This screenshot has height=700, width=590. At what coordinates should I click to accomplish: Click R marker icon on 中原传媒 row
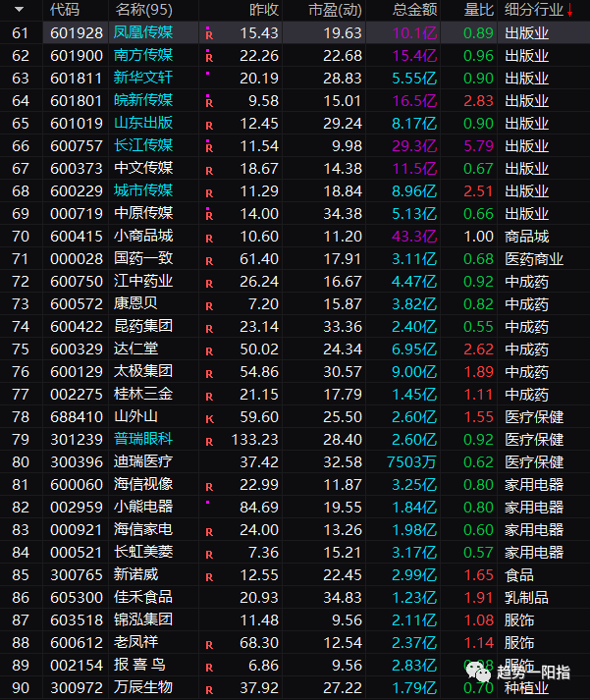(209, 216)
